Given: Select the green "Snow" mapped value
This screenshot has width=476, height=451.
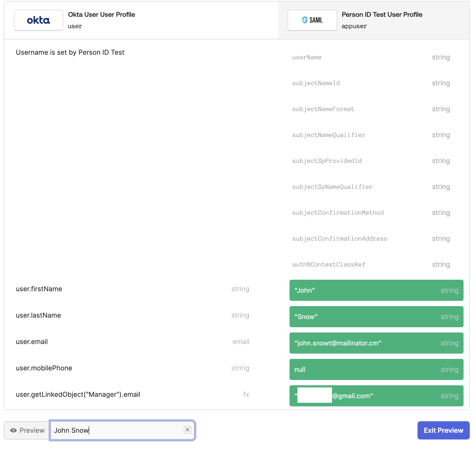Looking at the screenshot, I should [376, 316].
